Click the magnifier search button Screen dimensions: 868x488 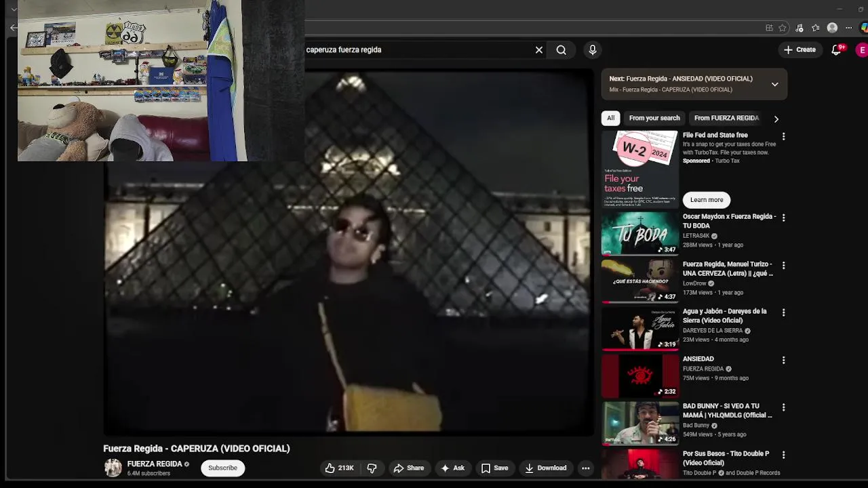[x=561, y=49]
